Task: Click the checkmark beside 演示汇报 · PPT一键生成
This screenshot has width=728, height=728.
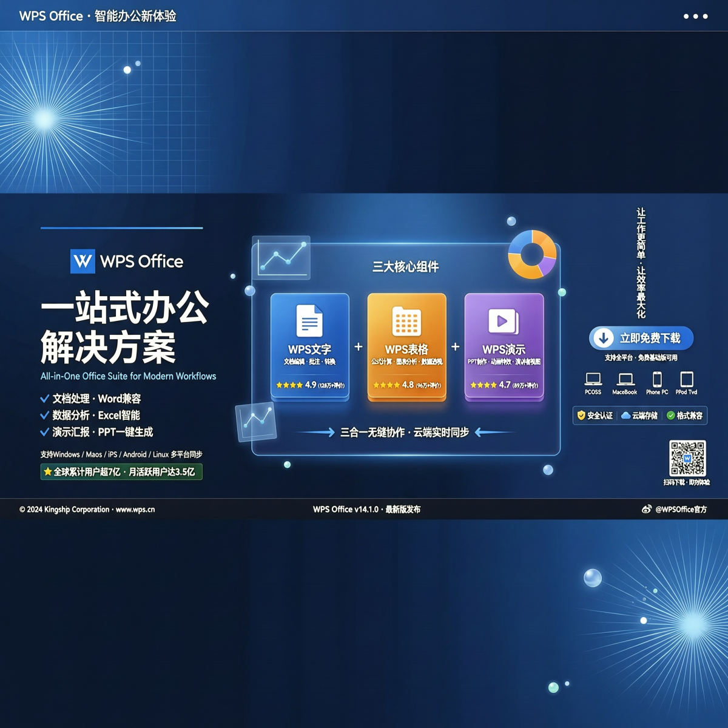Action: point(44,432)
